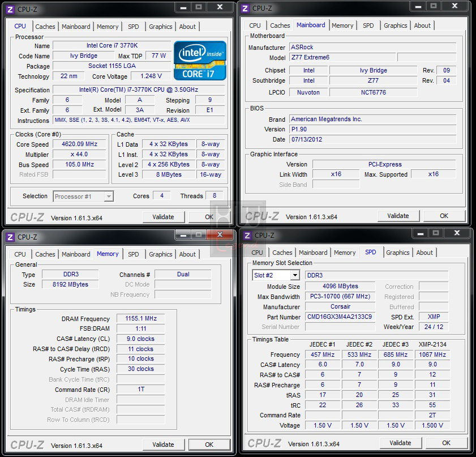The height and width of the screenshot is (457, 476).
Task: Close the Mainboard tab window
Action: click(454, 6)
